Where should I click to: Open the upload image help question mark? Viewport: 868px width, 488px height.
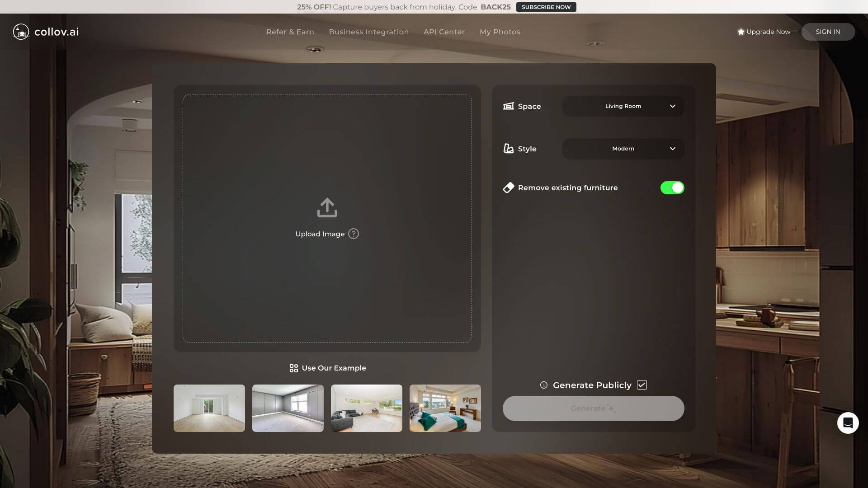tap(354, 234)
